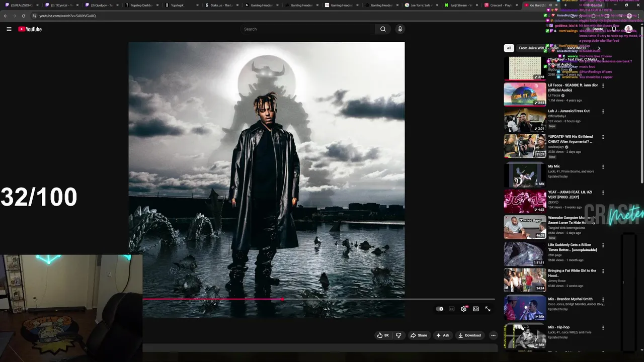Switch to the TJCynical browser tab
The image size is (644, 362).
coord(61,5)
